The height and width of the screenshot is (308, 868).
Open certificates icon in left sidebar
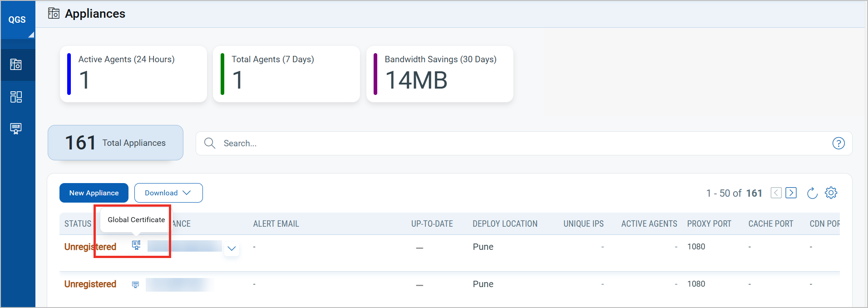tap(16, 129)
